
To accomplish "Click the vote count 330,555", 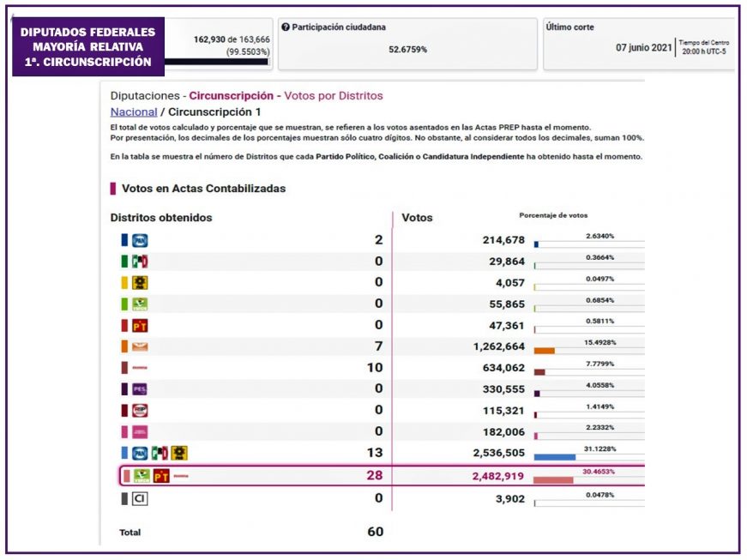I will click(503, 389).
